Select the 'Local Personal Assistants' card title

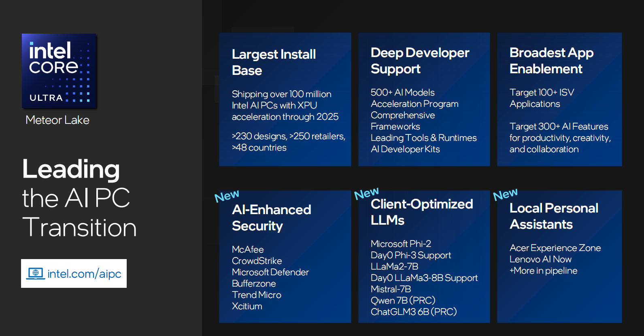pos(554,216)
